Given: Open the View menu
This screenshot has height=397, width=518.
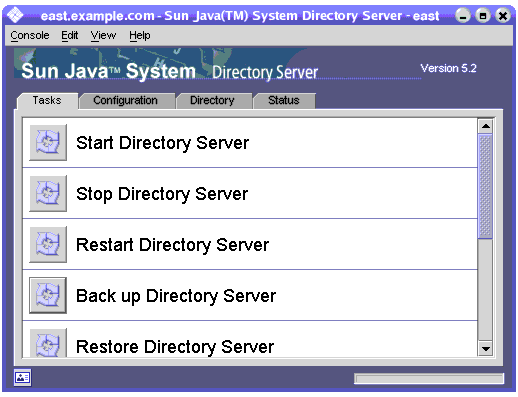Looking at the screenshot, I should click(x=103, y=35).
